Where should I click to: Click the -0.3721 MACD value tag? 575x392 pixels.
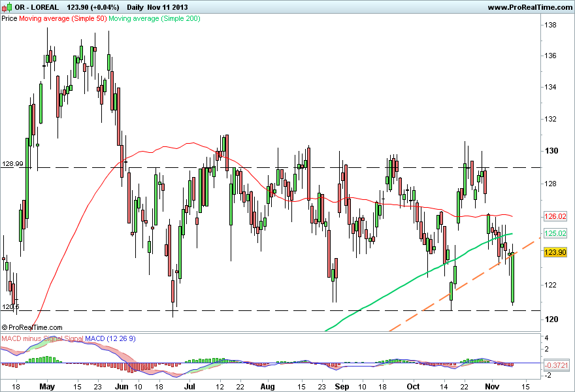[x=556, y=365]
